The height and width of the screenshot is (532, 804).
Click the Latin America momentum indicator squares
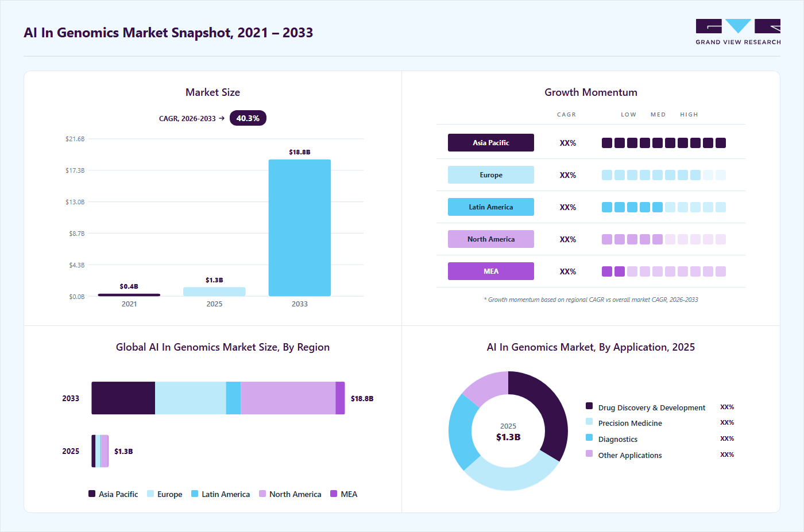(664, 207)
